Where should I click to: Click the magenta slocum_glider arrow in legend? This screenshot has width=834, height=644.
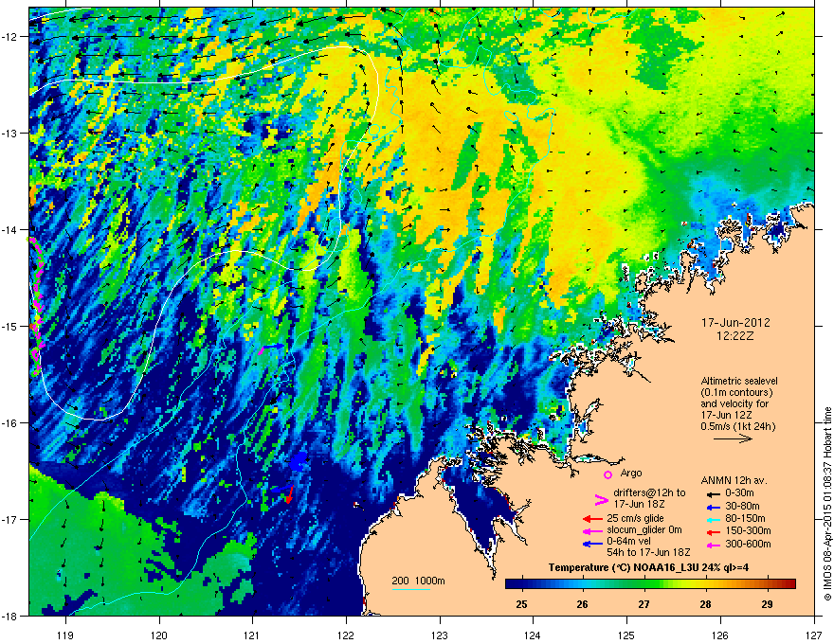592,530
